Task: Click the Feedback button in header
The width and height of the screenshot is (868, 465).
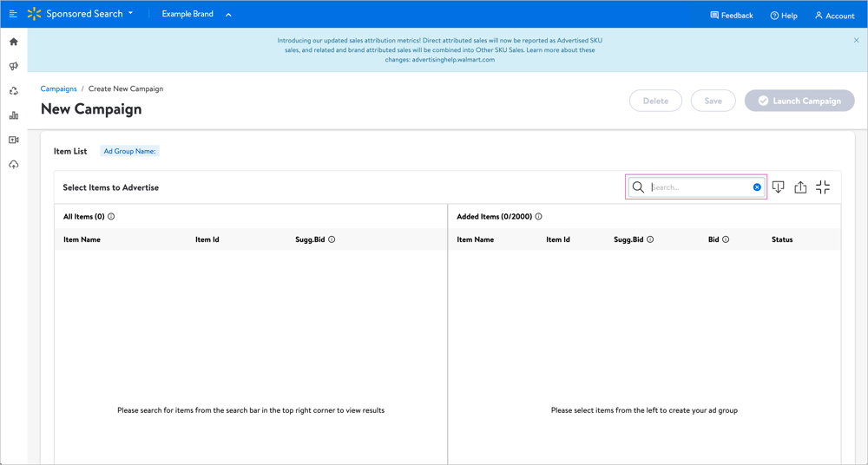Action: click(x=731, y=16)
